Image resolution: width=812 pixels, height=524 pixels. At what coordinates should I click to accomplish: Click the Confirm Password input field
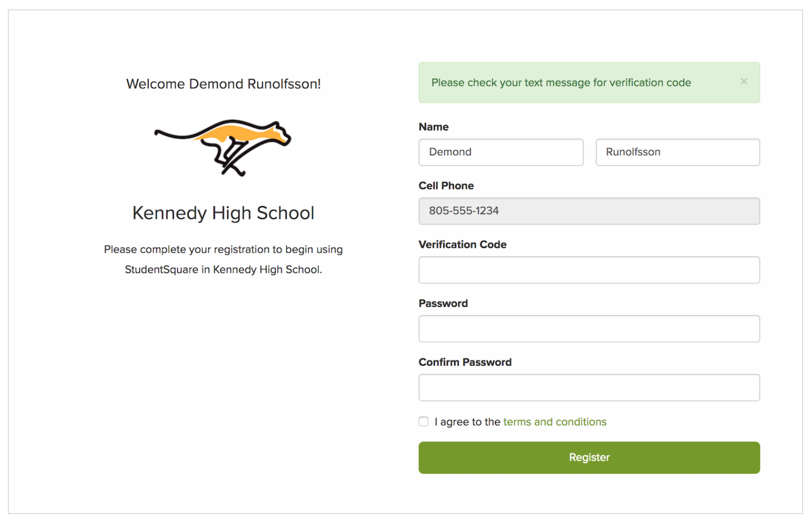coord(589,387)
